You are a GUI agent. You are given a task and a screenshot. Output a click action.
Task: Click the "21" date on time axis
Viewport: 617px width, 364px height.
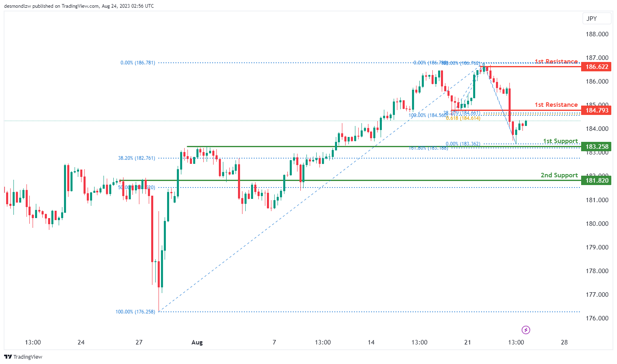pos(467,342)
